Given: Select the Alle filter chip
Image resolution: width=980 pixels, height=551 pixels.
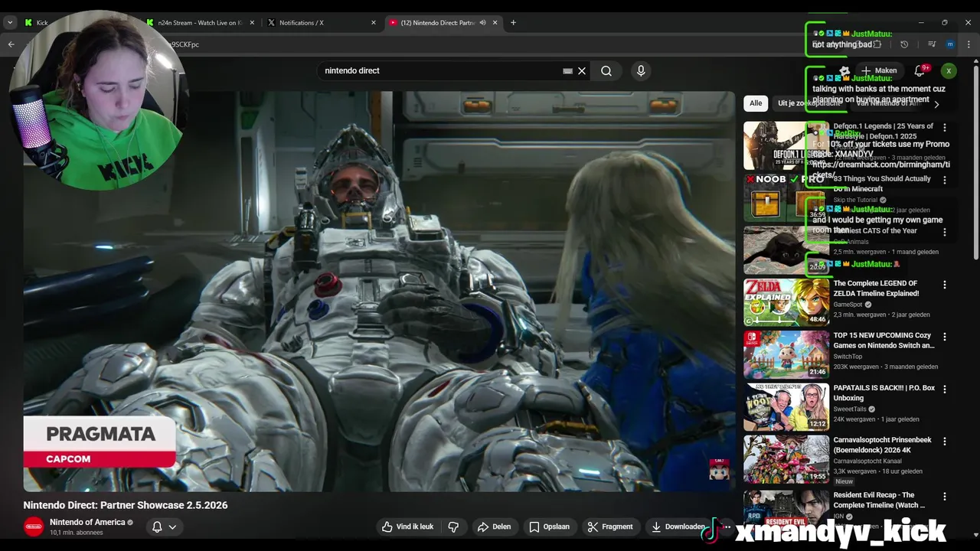Looking at the screenshot, I should (756, 103).
